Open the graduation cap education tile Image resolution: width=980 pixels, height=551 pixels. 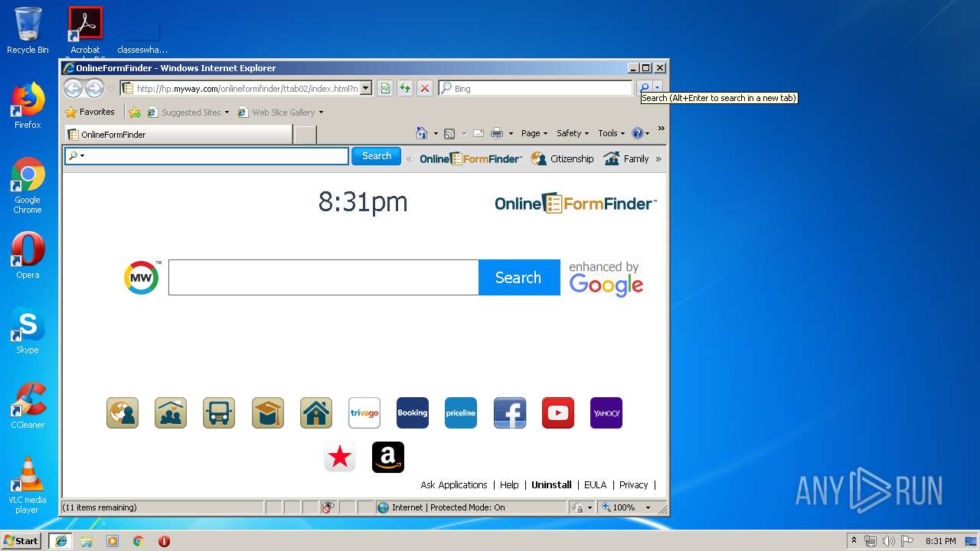268,413
